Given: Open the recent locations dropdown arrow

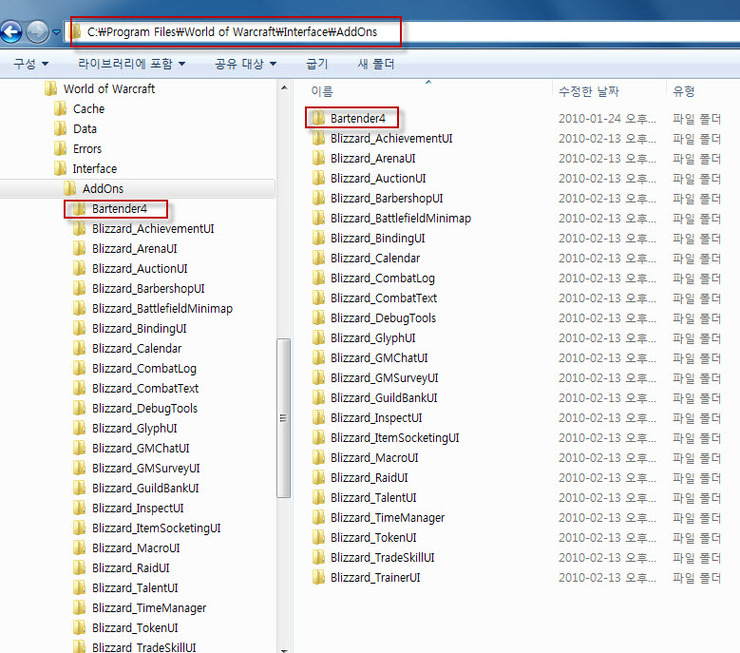Looking at the screenshot, I should (x=56, y=32).
